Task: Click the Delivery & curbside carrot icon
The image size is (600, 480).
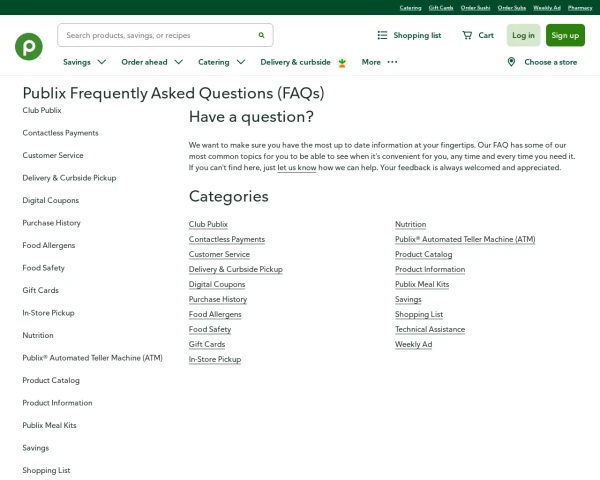Action: tap(342, 62)
